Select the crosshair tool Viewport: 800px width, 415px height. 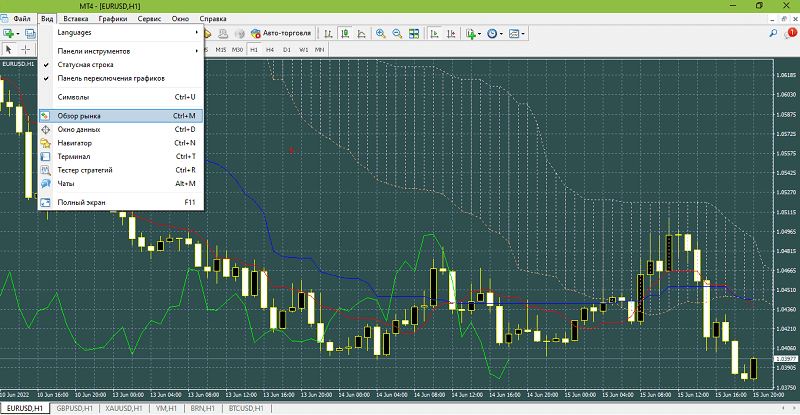pos(25,50)
